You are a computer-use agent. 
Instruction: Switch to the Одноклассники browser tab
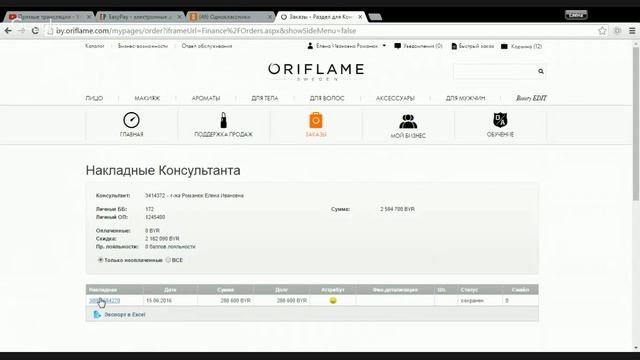pyautogui.click(x=231, y=17)
